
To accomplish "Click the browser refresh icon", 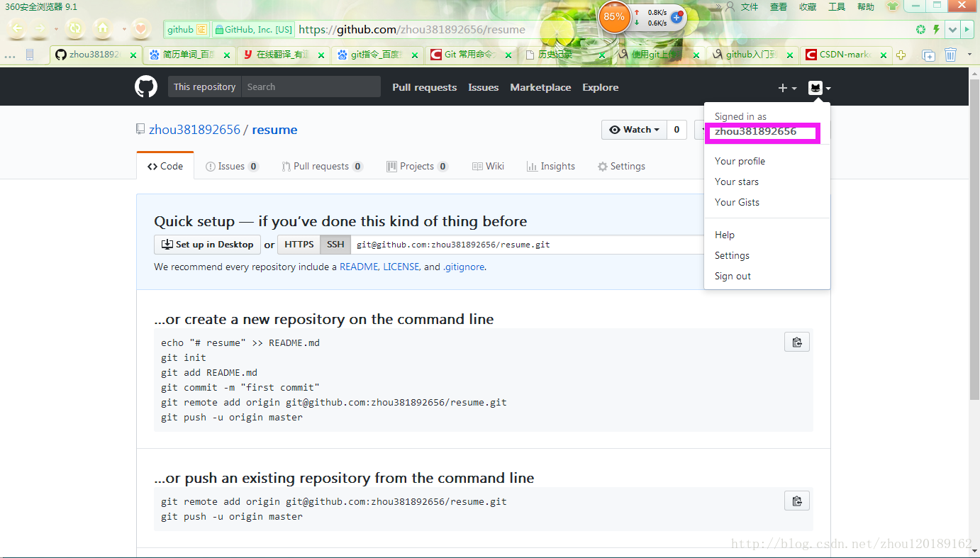I will [x=74, y=29].
